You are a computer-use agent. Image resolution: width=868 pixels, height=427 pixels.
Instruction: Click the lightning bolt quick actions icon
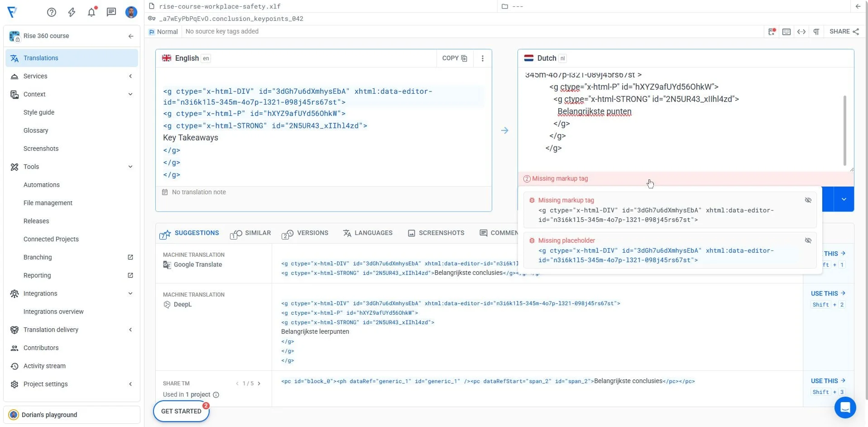pos(72,12)
